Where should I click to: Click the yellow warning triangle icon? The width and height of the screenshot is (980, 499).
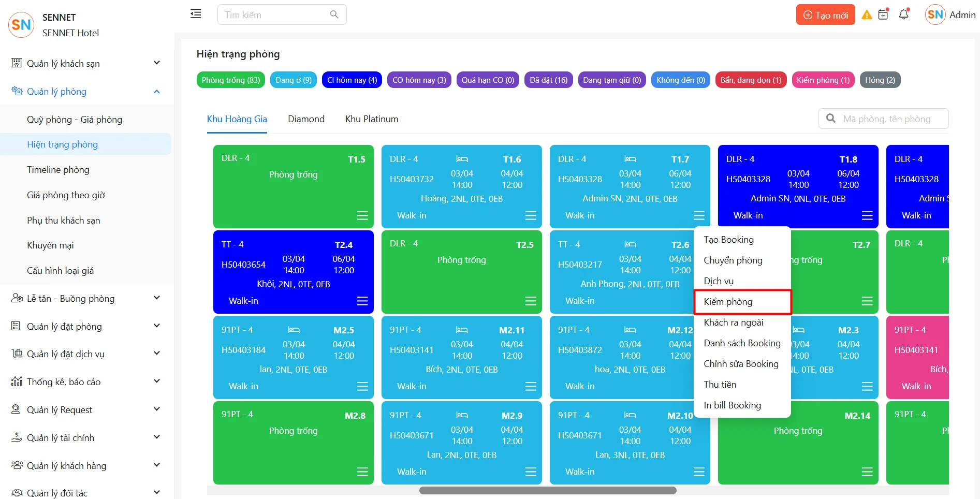867,15
